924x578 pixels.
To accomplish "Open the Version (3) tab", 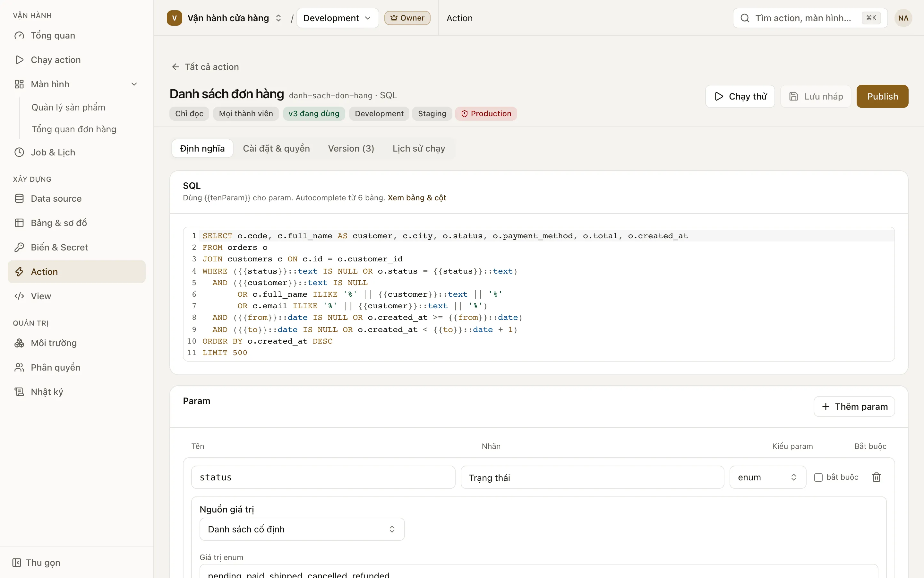I will pos(351,148).
